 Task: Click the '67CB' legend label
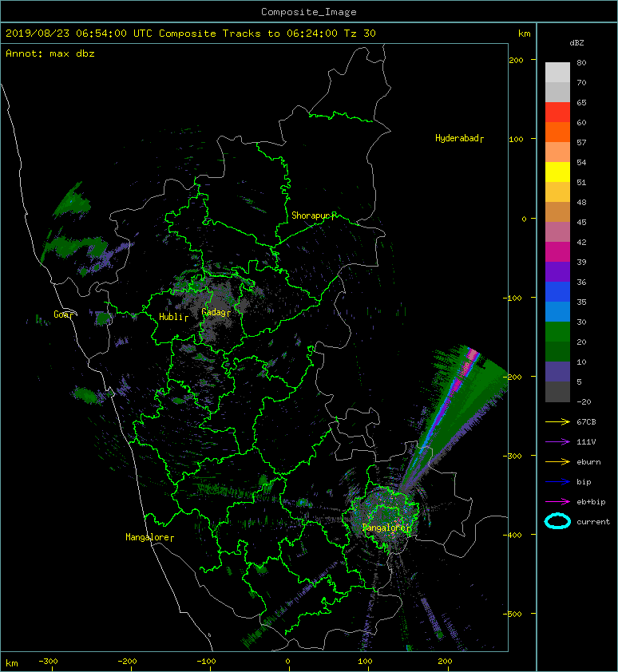(x=586, y=421)
